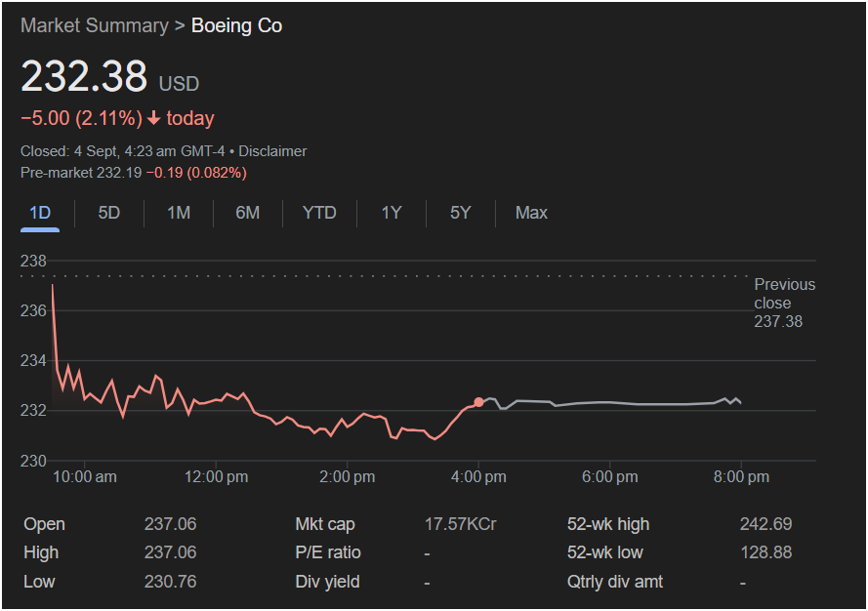Click the Div yield label
This screenshot has height=611, width=868.
coord(328,582)
